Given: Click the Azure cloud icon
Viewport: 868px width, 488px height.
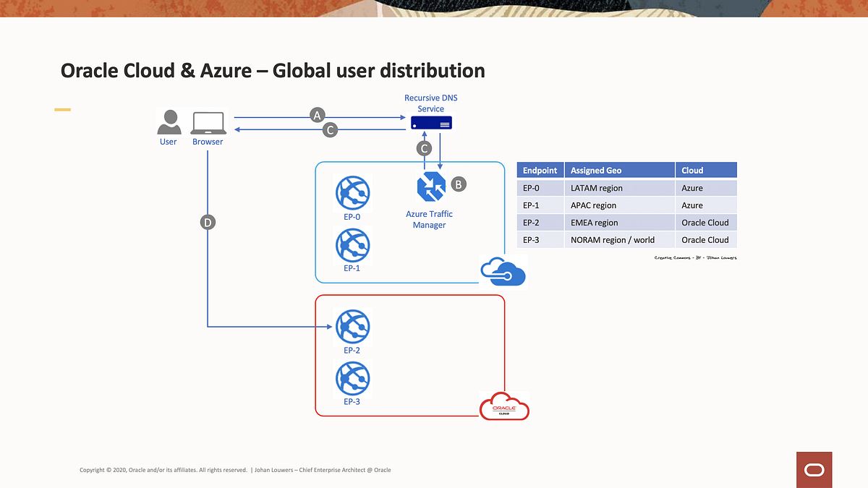Looking at the screenshot, I should click(503, 272).
